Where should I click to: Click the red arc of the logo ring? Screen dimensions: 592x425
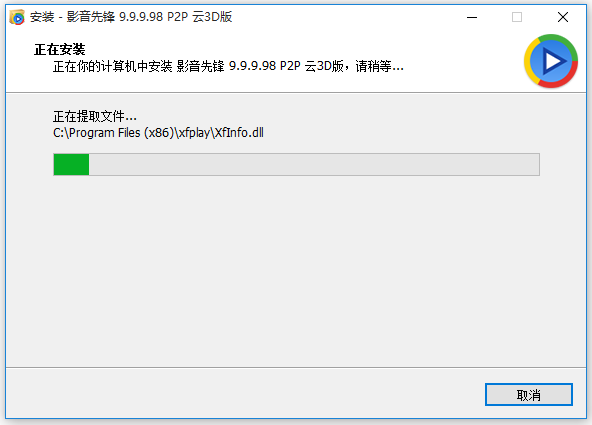pyautogui.click(x=566, y=77)
